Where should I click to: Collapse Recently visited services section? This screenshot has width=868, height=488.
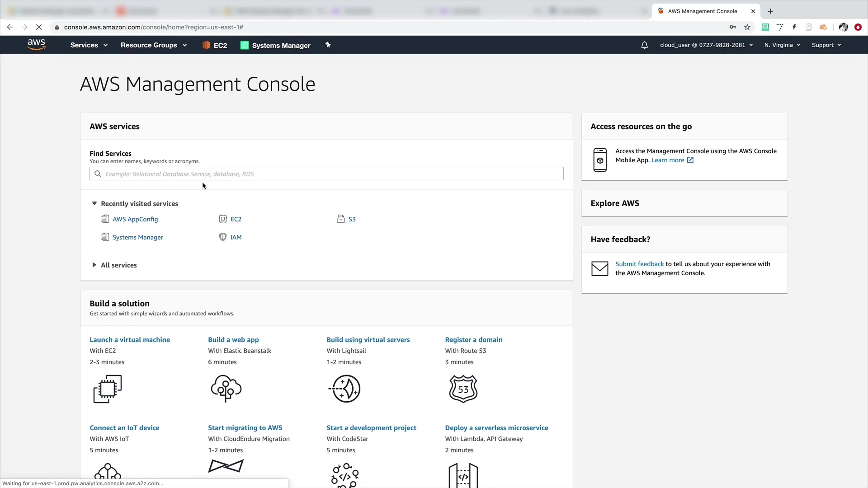pos(94,204)
